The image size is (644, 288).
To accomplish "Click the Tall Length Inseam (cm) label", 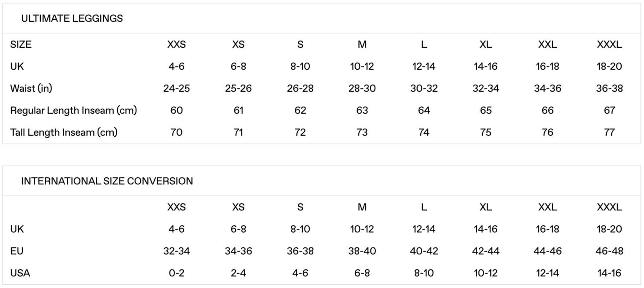I will 64,132.
